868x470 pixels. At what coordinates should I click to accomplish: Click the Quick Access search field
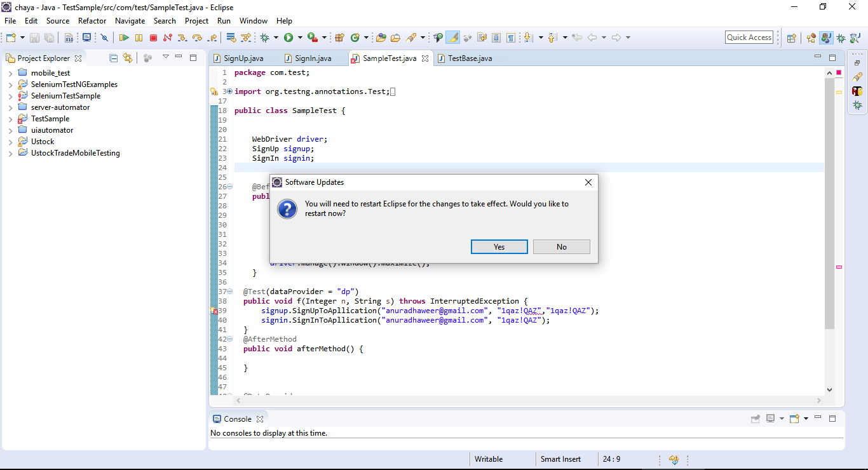coord(749,37)
